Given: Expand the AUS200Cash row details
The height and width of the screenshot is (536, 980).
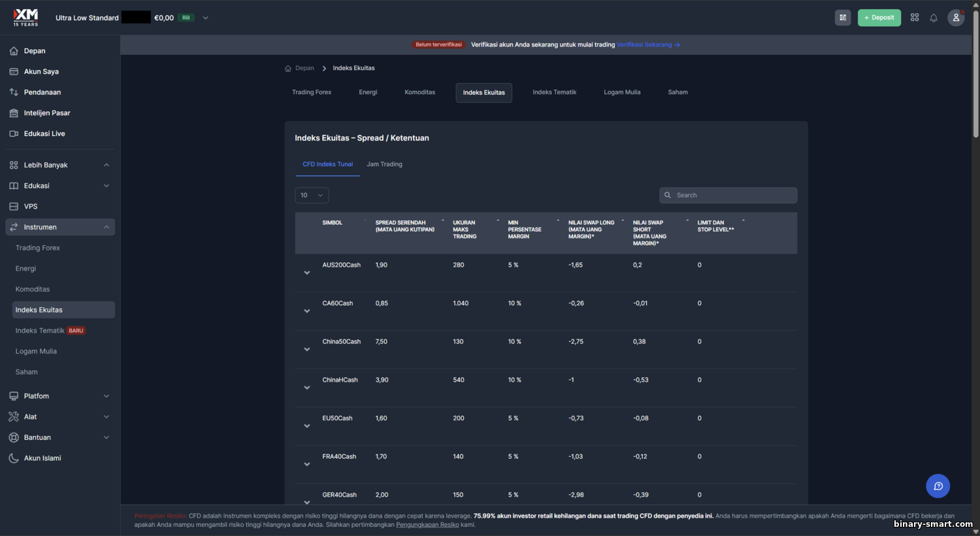Looking at the screenshot, I should pyautogui.click(x=307, y=273).
